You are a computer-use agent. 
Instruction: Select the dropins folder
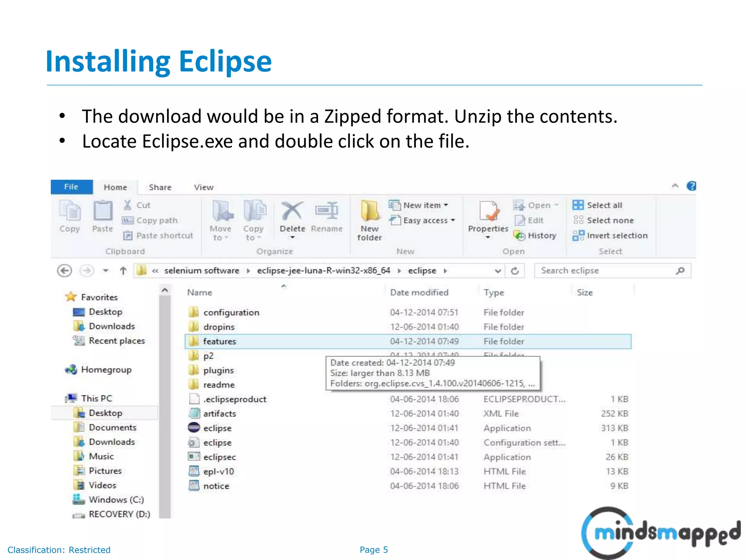tap(408, 327)
